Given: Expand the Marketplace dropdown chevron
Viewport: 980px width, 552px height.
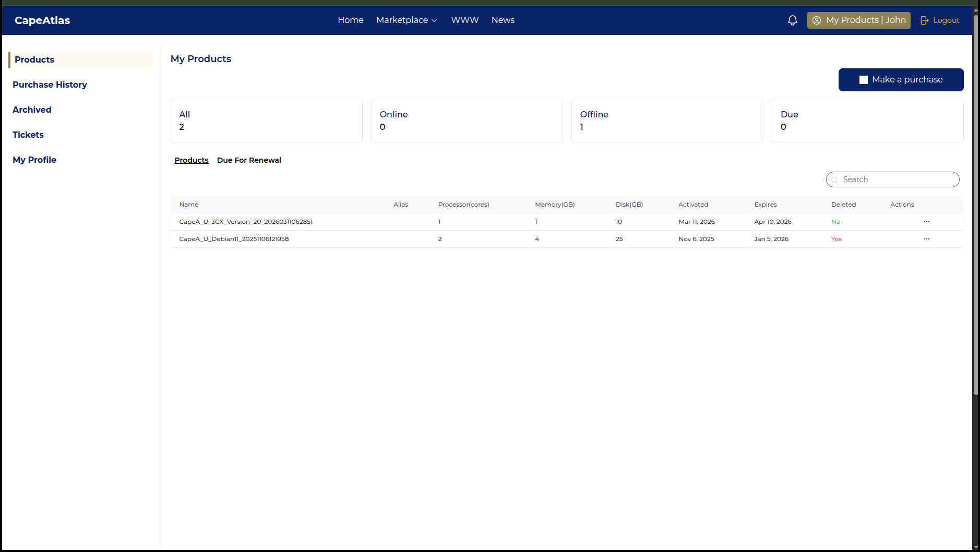Looking at the screenshot, I should (434, 20).
